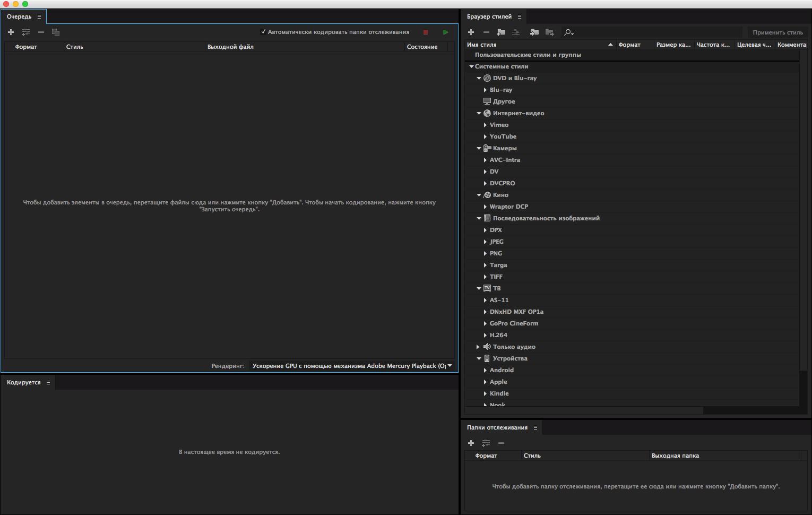Click the horizontal scrollbar in style browser
This screenshot has height=515, width=812.
(x=584, y=410)
